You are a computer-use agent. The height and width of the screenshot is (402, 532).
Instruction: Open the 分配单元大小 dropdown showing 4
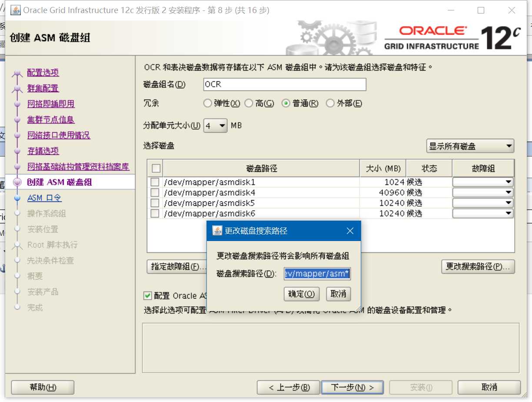point(216,126)
